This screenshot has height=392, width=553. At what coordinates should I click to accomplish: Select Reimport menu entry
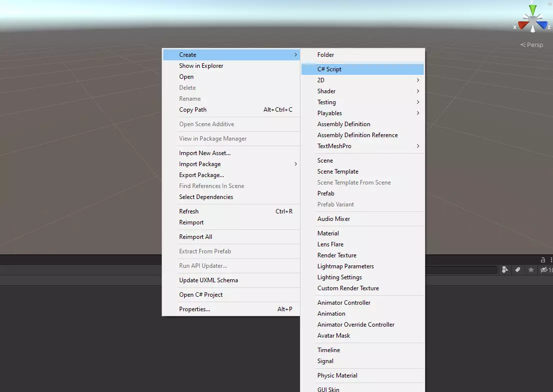coord(231,222)
